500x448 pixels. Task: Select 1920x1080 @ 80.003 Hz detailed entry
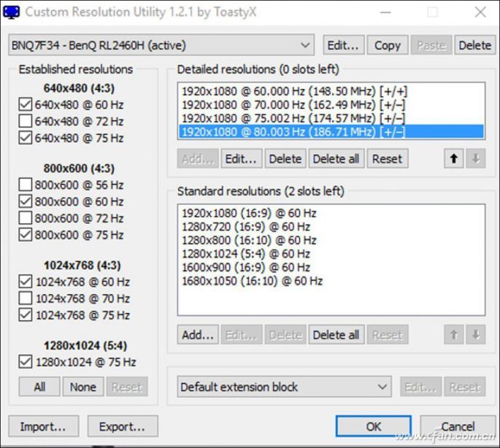coord(331,131)
